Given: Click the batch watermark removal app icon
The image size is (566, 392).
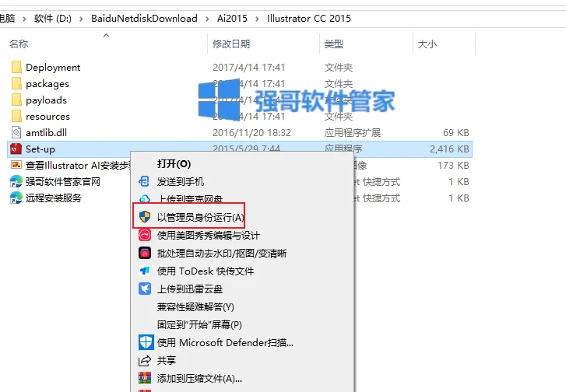Looking at the screenshot, I should [x=145, y=253].
